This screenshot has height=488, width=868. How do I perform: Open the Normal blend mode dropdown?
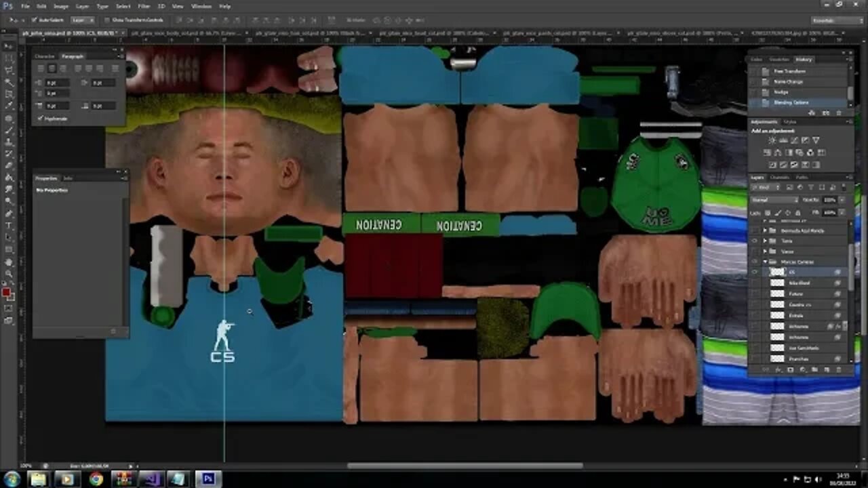click(775, 201)
